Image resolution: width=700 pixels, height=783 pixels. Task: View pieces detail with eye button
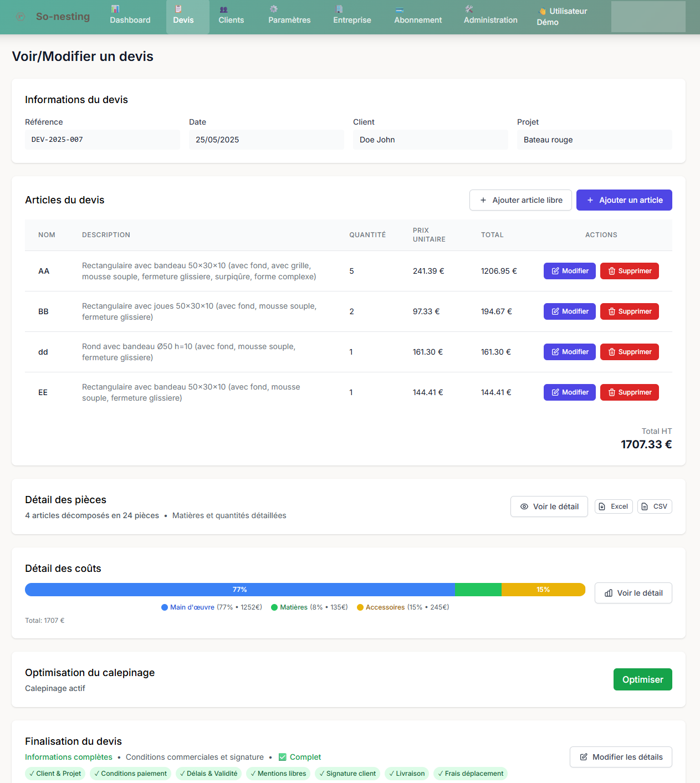coord(549,506)
